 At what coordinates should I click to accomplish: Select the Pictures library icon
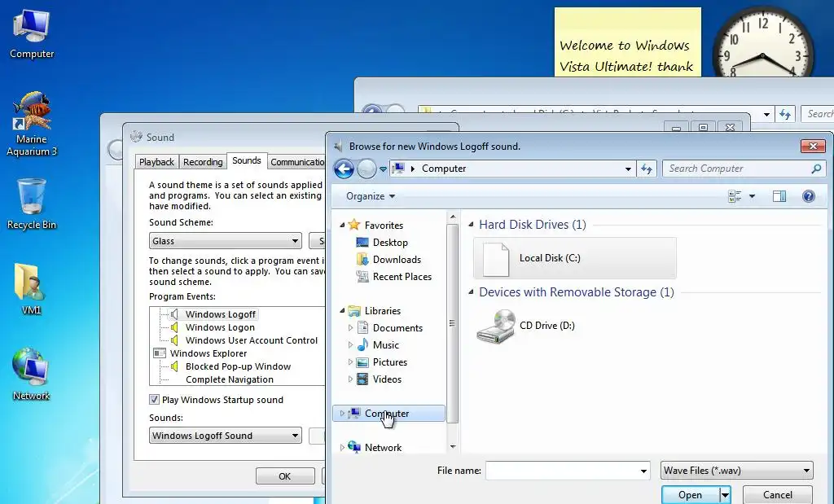[362, 362]
